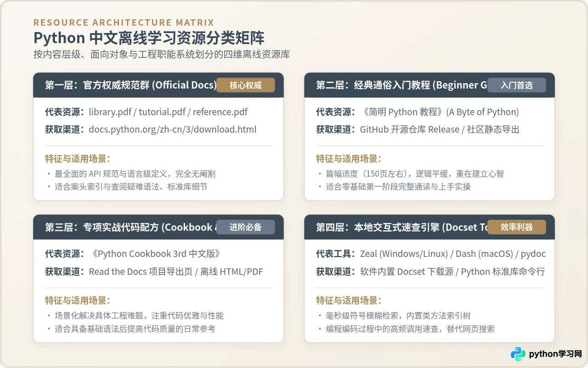Select the "library.pdf / tutorial.pdf / reference.pdf" text
588x368 pixels.
tap(168, 112)
